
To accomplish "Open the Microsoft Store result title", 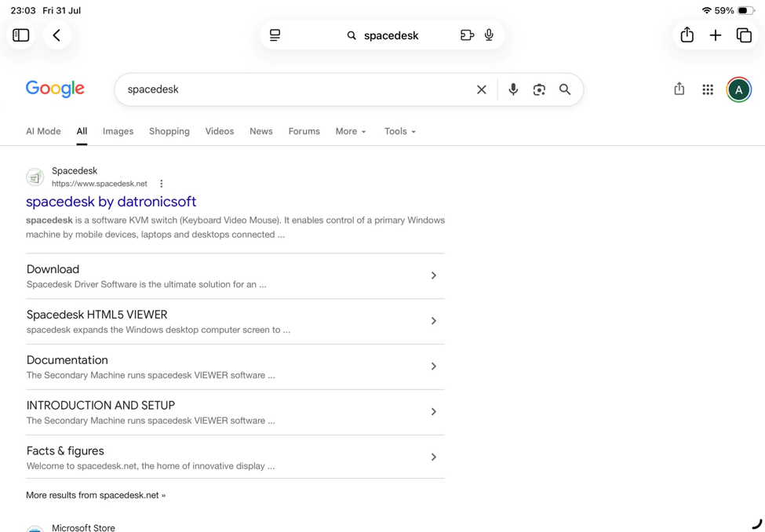I will 83,527.
